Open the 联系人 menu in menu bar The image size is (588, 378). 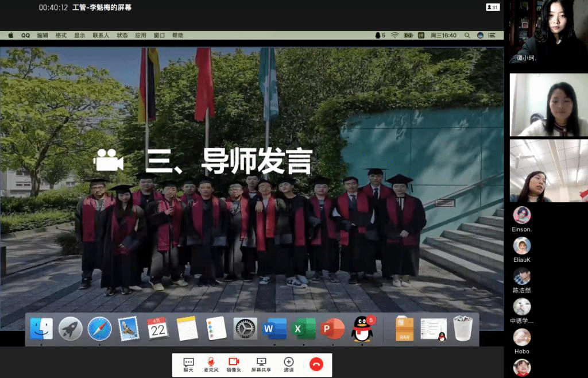pyautogui.click(x=101, y=35)
